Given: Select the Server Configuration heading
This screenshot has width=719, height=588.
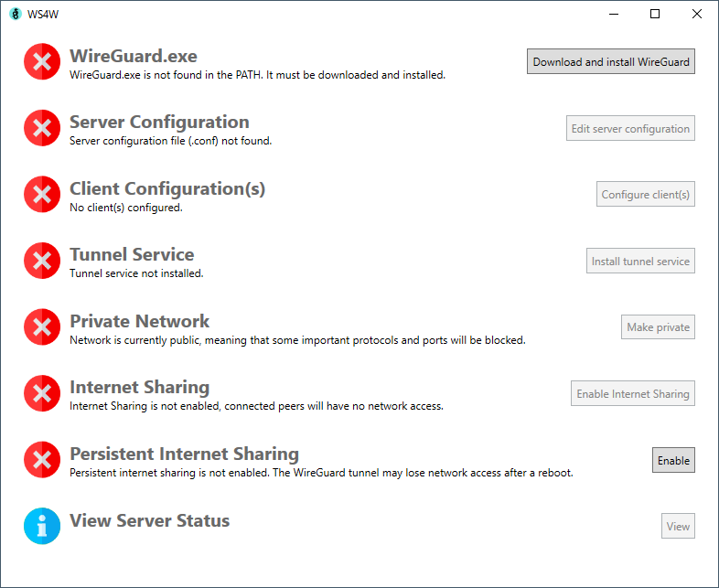Looking at the screenshot, I should (159, 122).
